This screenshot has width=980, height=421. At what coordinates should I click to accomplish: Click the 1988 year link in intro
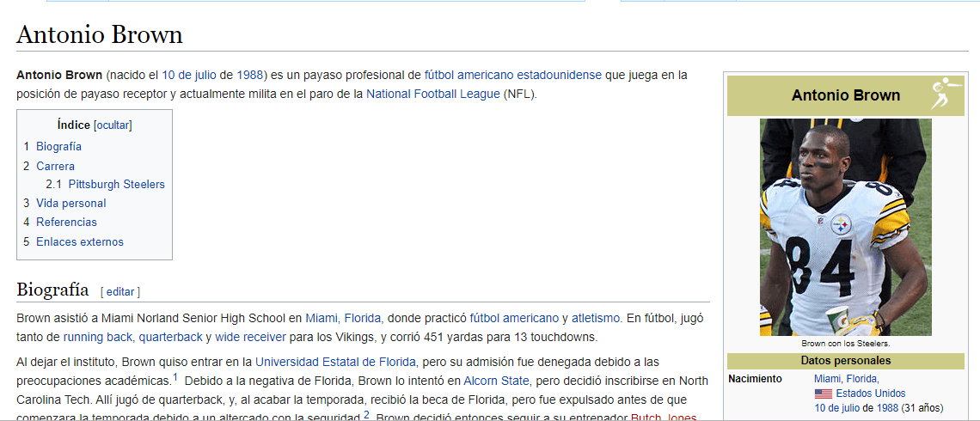pyautogui.click(x=250, y=75)
